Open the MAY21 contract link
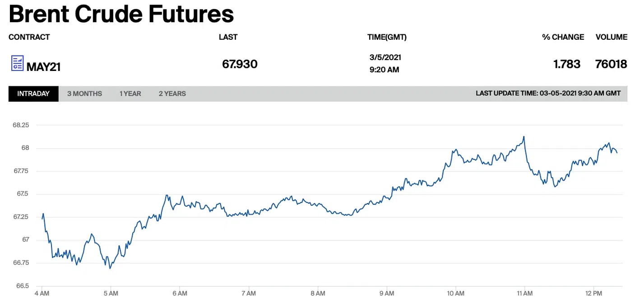Screen dimensions: 644x305 coord(43,67)
